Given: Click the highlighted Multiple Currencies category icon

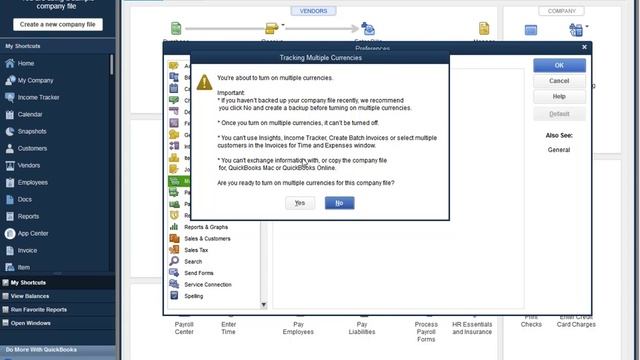Looking at the screenshot, I should coord(174,181).
